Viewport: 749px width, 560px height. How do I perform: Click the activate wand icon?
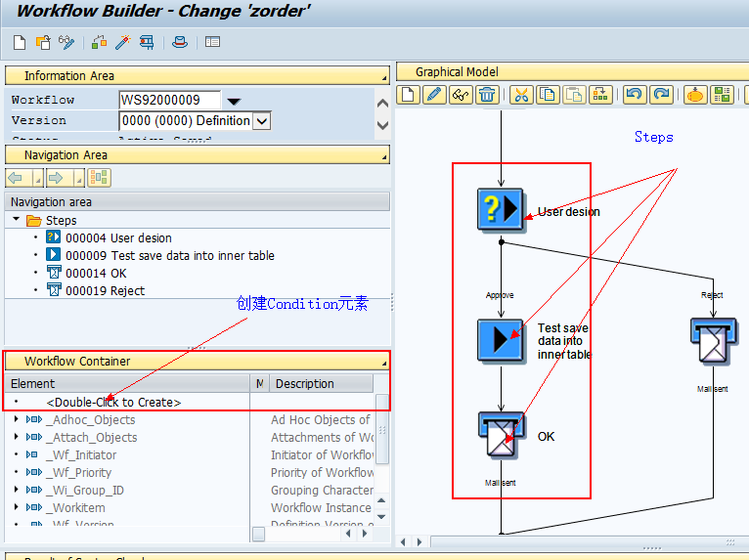click(x=123, y=42)
